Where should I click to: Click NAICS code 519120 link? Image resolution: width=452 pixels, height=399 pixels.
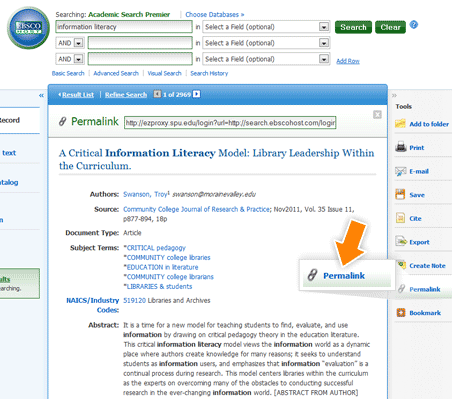[134, 300]
